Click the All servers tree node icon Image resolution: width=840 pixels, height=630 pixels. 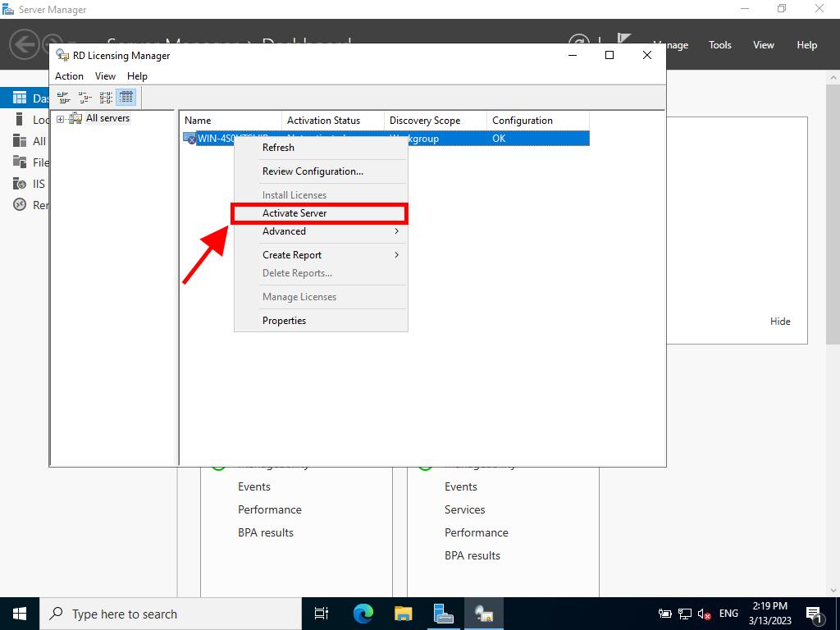tap(75, 118)
